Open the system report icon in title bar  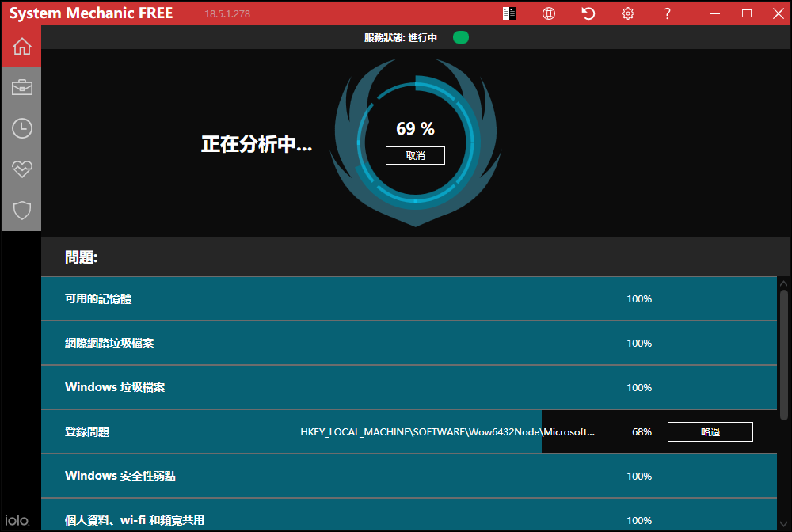tap(509, 13)
